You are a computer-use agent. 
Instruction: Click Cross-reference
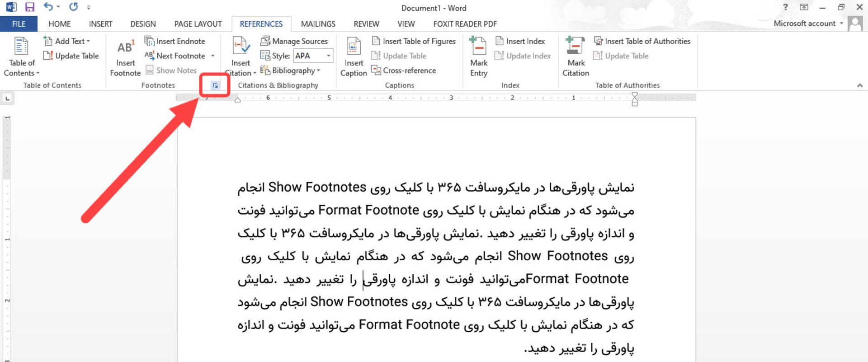pos(404,71)
